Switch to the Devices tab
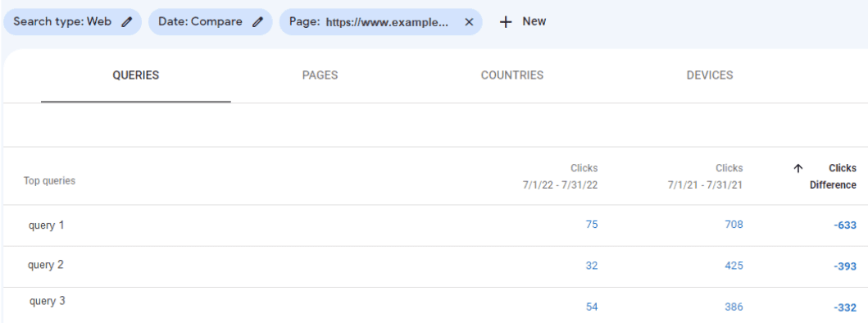868x323 pixels. 710,75
